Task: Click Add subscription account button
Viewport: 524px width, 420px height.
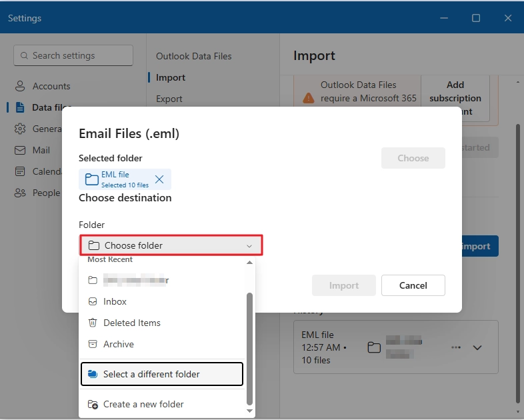Action: 455,98
